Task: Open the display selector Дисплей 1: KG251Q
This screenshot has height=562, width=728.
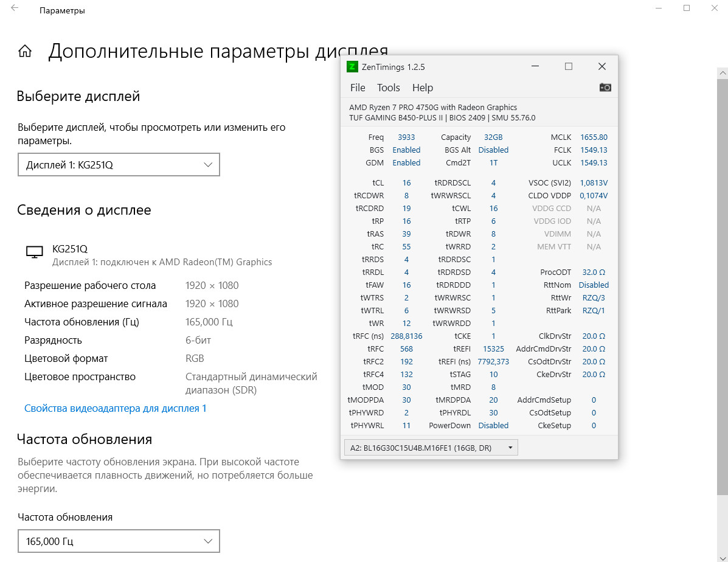Action: click(x=119, y=165)
